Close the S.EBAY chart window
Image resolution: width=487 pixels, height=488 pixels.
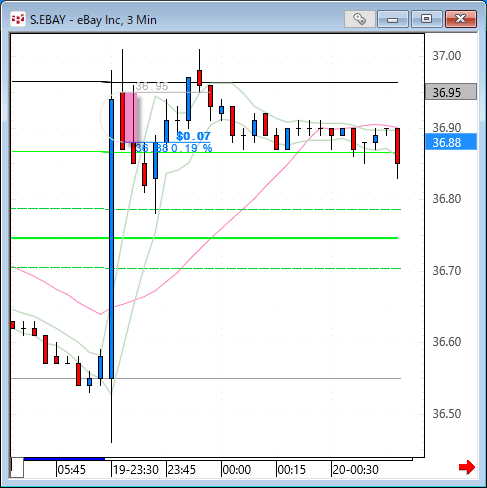(461, 19)
